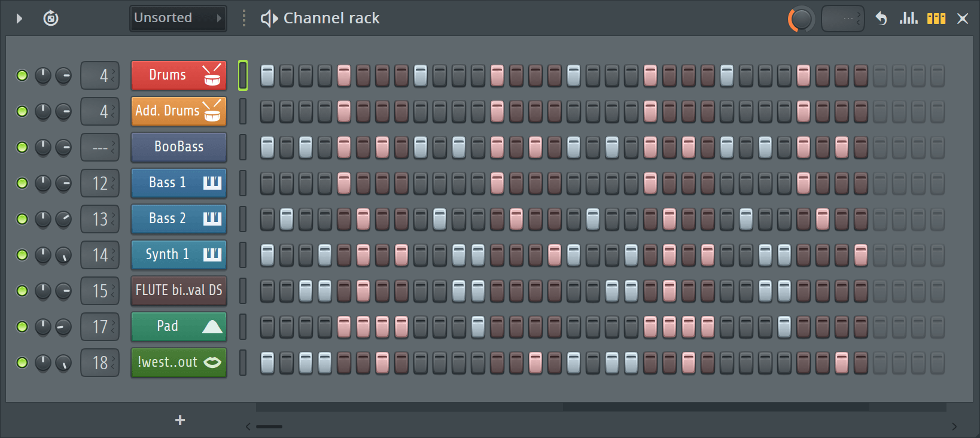Click the Synth 1 channel select indicator
Screen dimensions: 980x438
243,255
